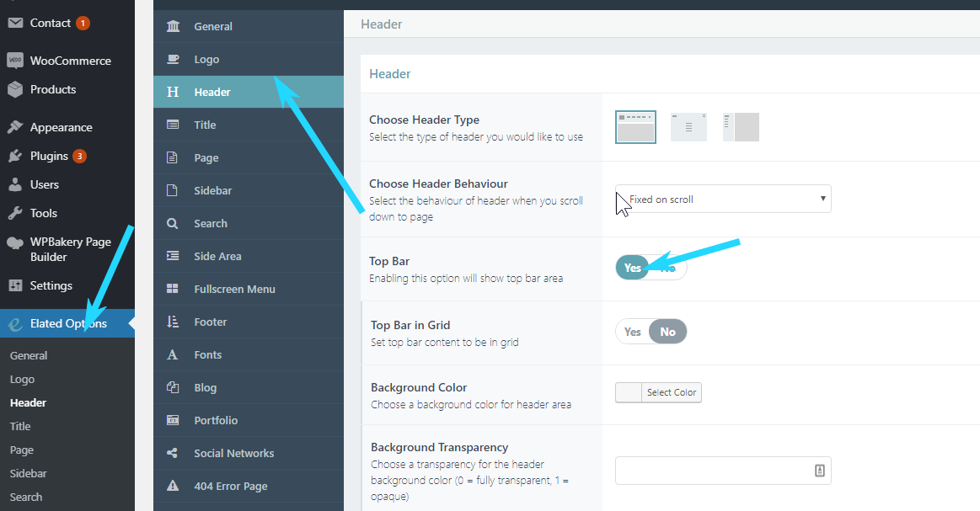
Task: Select the vertical sidebar header type thumbnail
Action: coord(741,127)
